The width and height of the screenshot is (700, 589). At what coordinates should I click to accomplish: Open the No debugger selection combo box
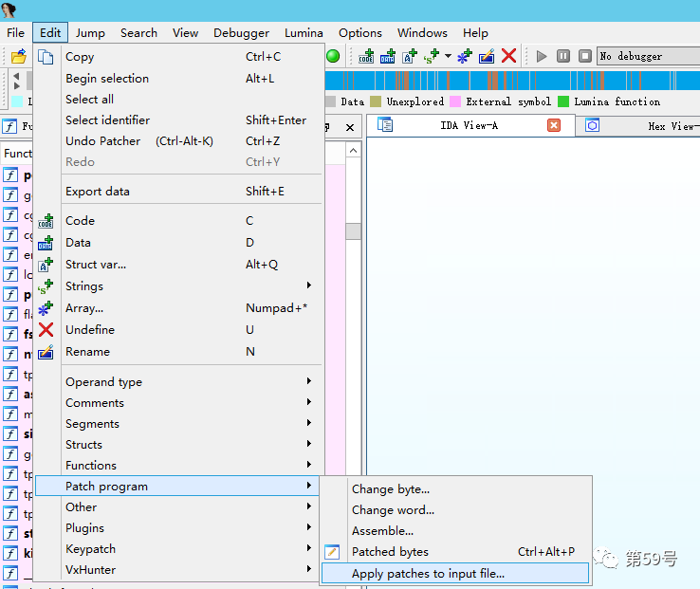pyautogui.click(x=648, y=56)
